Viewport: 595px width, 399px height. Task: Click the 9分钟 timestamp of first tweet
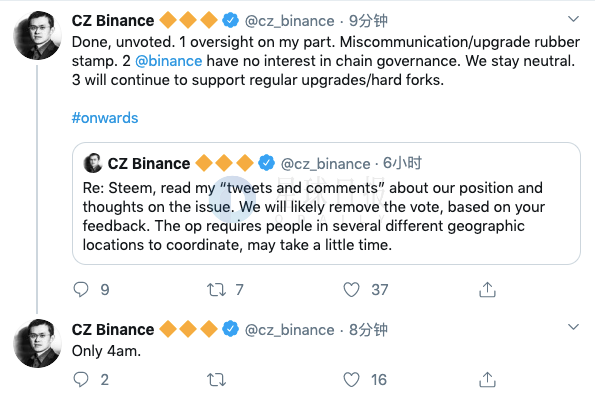368,21
